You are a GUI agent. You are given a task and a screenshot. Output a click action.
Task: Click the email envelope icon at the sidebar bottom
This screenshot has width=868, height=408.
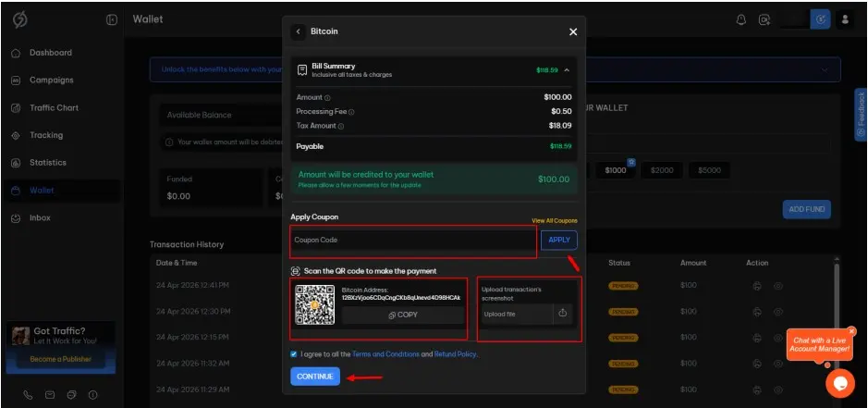pos(50,395)
